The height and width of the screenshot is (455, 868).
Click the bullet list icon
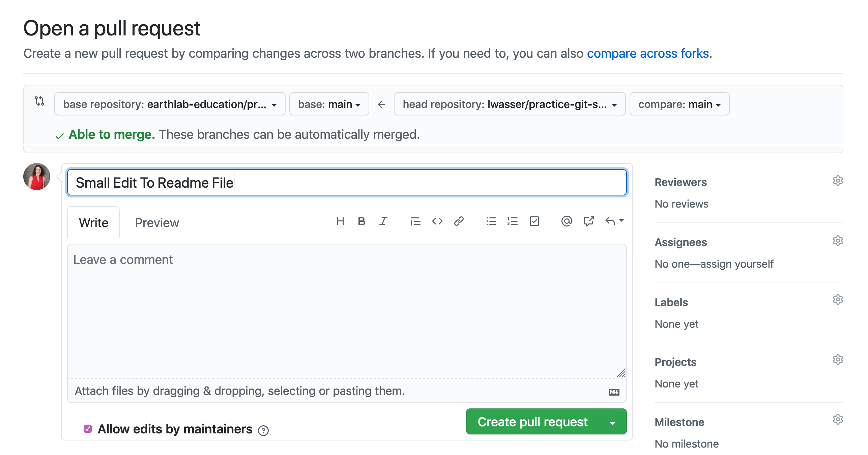pos(490,221)
